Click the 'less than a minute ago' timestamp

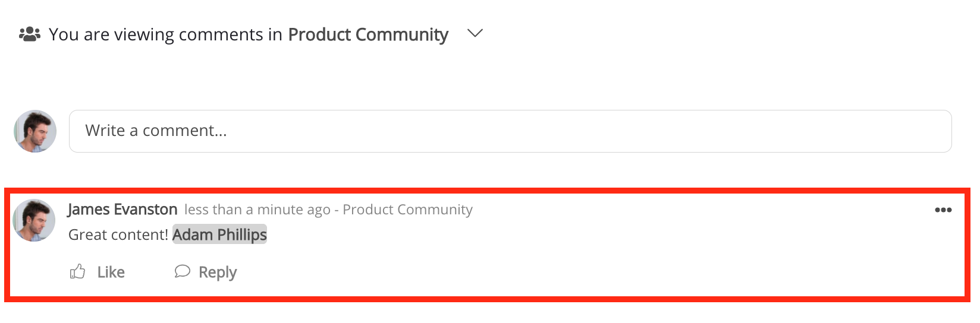pyautogui.click(x=257, y=210)
